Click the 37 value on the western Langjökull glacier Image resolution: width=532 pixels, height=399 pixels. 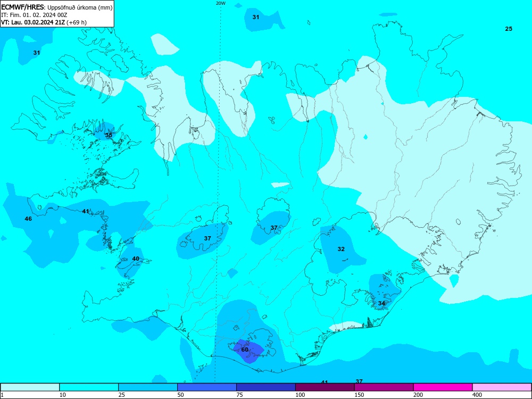[x=207, y=238]
